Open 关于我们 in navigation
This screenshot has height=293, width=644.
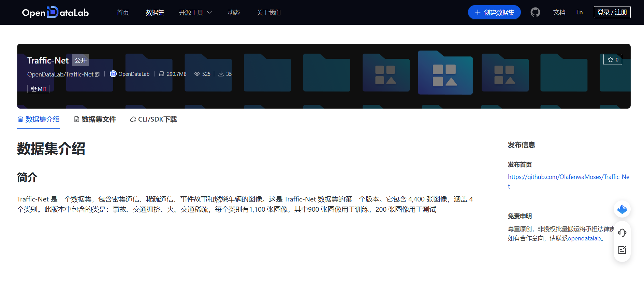(268, 12)
